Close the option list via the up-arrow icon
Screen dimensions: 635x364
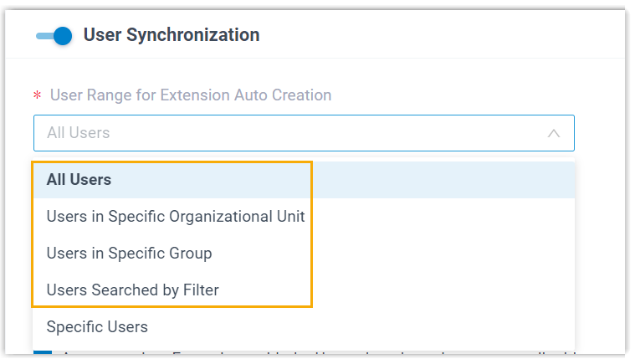pos(553,133)
